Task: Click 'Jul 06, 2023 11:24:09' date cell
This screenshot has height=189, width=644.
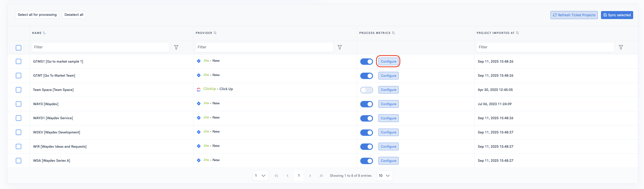Action: point(495,104)
